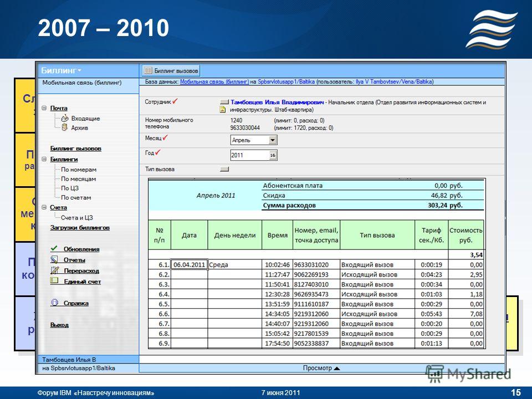Click the Скидка 46,82 руб. row
This screenshot has height=399, width=532.
click(372, 195)
